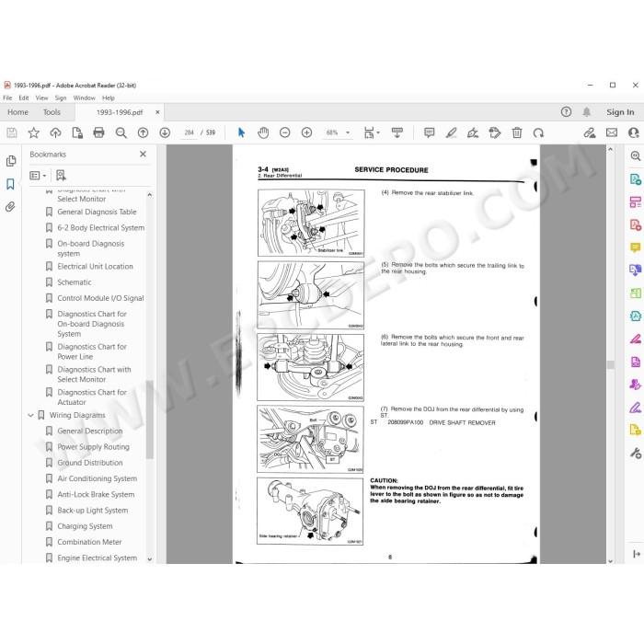Open General Diagnosis Table bookmark
644x644 pixels.
tap(97, 212)
